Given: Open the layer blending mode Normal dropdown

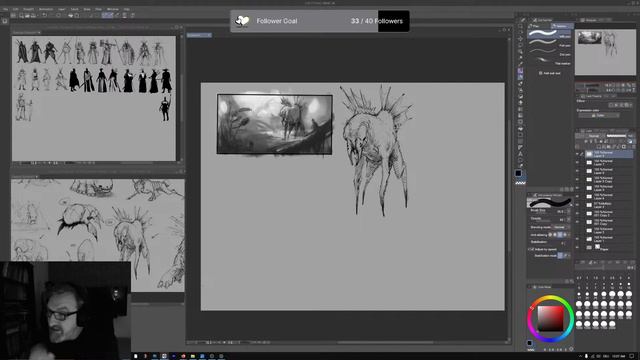Looking at the screenshot, I should 594,136.
